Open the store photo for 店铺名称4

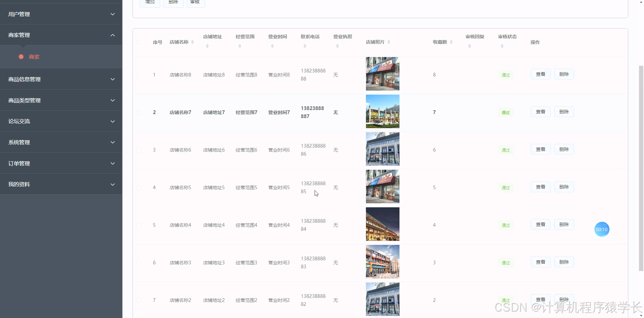point(382,224)
